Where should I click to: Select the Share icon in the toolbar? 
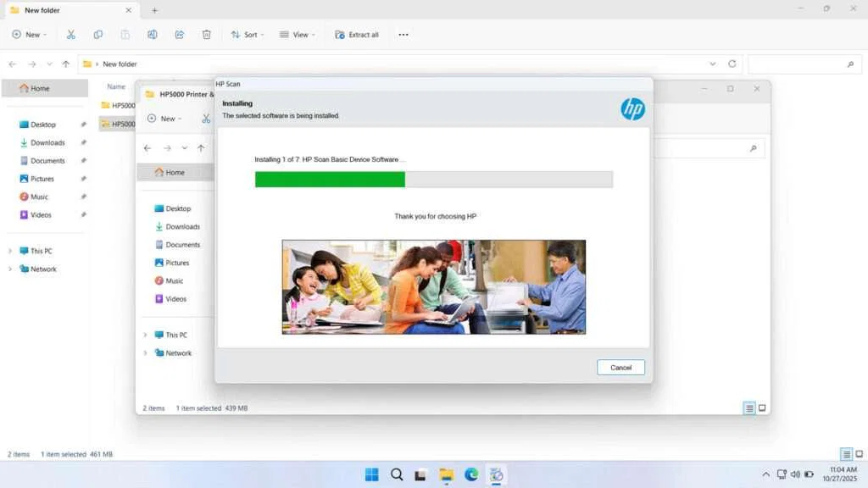click(179, 35)
